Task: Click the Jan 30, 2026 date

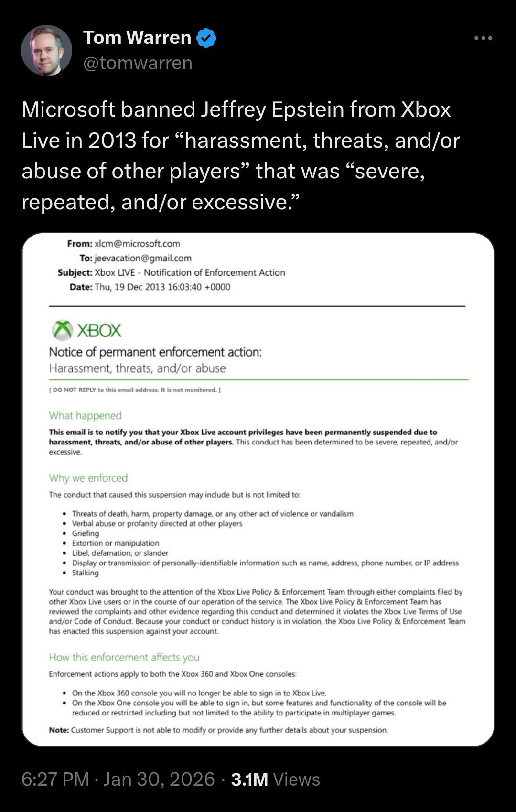Action: click(x=159, y=779)
